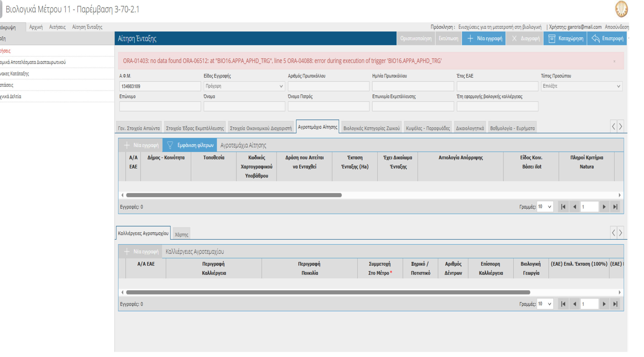Go to last page of Αγροτεμάχια grid

pyautogui.click(x=615, y=207)
